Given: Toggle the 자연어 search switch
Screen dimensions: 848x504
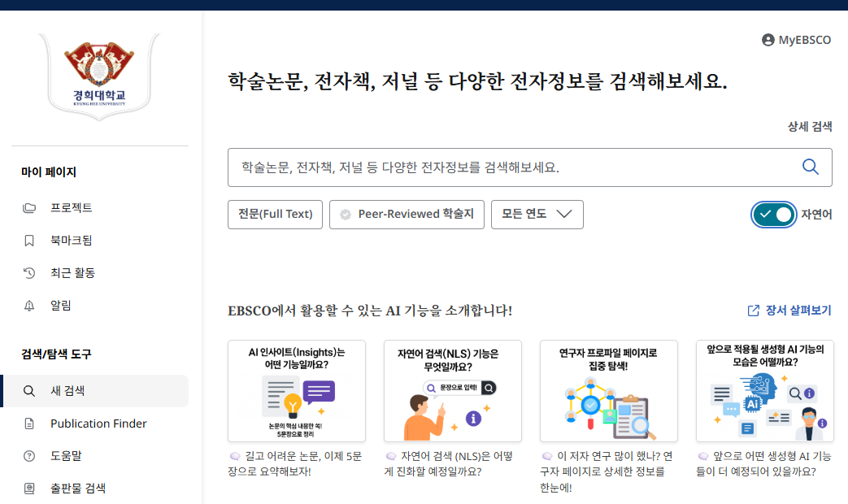Looking at the screenshot, I should tap(773, 215).
